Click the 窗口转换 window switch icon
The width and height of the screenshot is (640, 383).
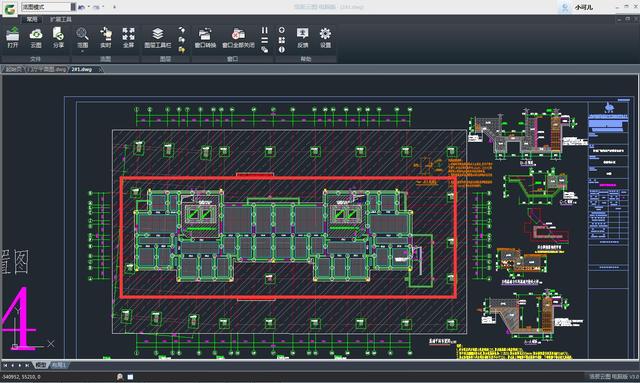(x=205, y=38)
